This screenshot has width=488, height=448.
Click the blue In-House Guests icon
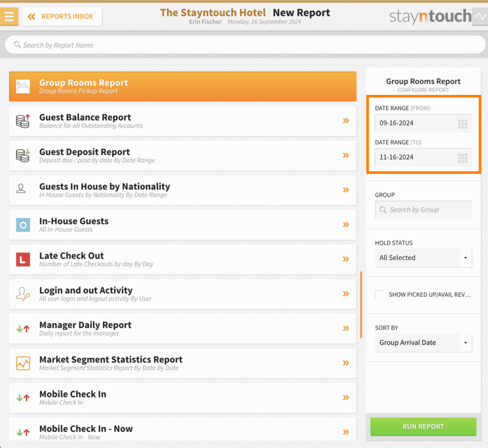23,225
